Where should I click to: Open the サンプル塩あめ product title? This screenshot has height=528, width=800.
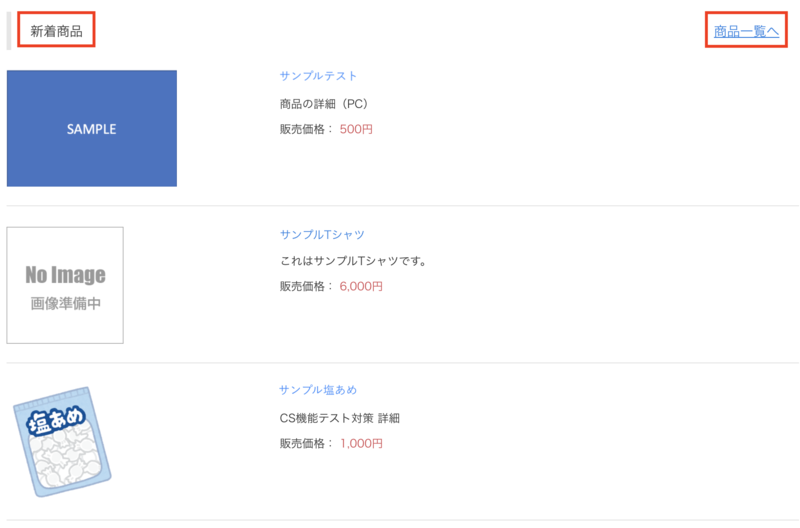(x=318, y=390)
